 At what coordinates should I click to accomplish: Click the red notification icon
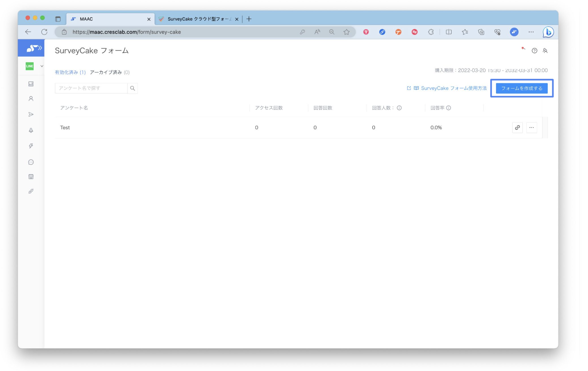coord(523,48)
